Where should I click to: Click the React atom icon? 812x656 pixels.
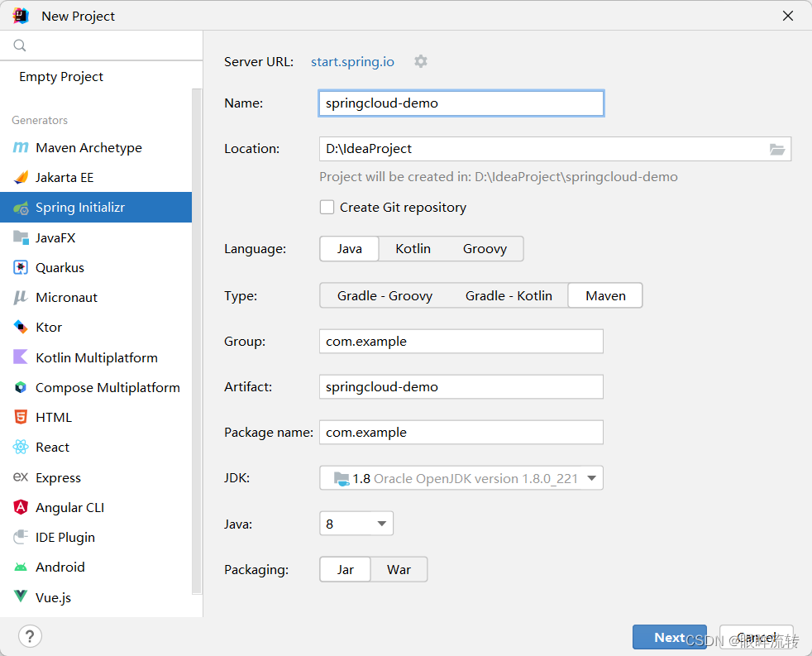pyautogui.click(x=20, y=447)
